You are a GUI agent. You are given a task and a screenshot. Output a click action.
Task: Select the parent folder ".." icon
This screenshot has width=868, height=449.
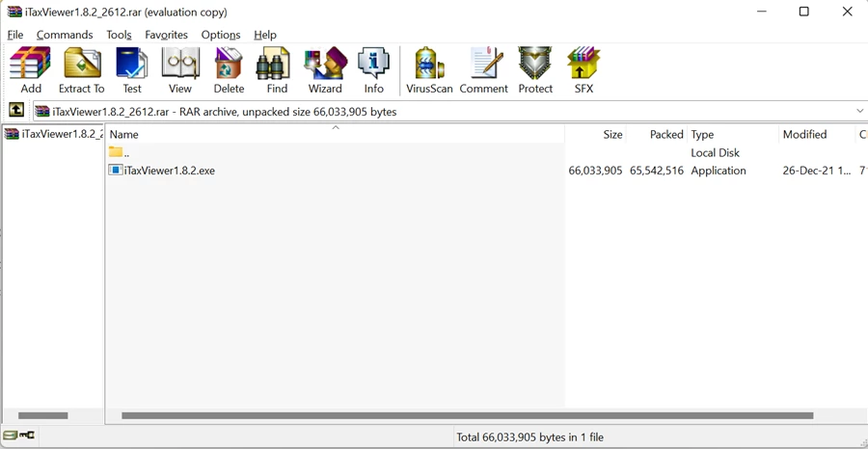[115, 152]
